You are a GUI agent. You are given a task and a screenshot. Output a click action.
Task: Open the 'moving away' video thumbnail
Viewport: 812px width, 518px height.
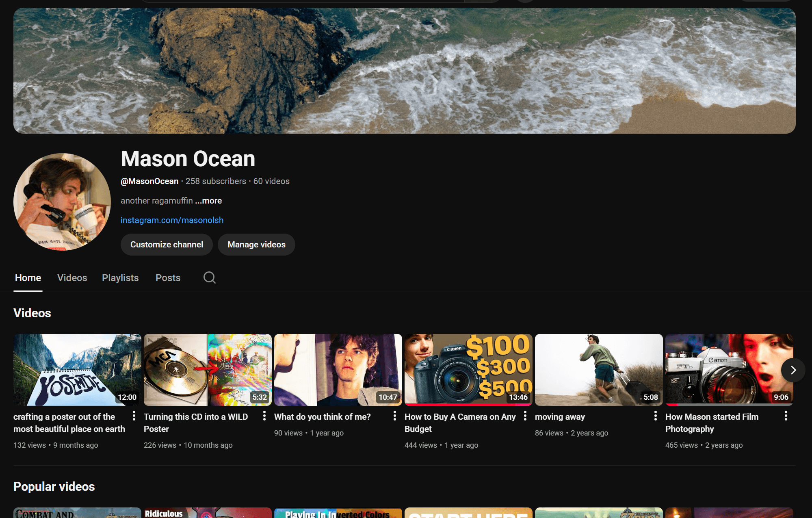[x=598, y=370]
